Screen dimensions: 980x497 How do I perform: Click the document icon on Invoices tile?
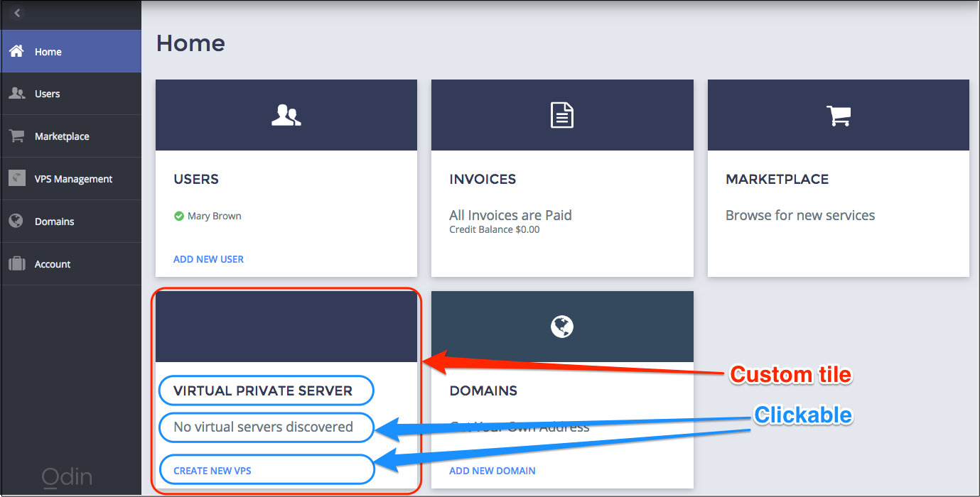click(561, 115)
